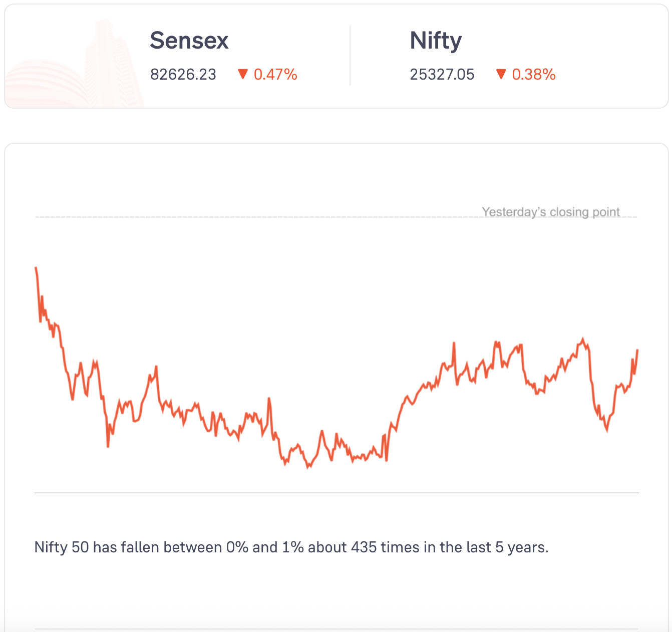The image size is (672, 632).
Task: Click the "Yesterday's closing point" label
Action: coord(551,212)
